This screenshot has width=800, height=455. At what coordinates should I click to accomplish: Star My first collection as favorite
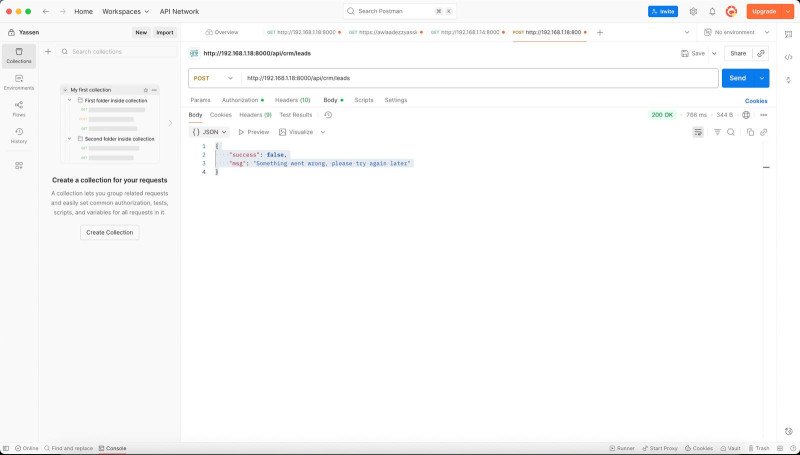pyautogui.click(x=146, y=90)
